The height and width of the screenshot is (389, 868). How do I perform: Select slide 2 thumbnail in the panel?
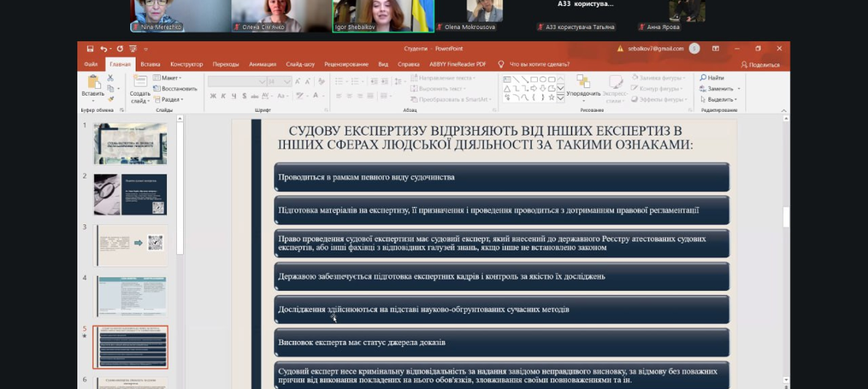coord(130,194)
